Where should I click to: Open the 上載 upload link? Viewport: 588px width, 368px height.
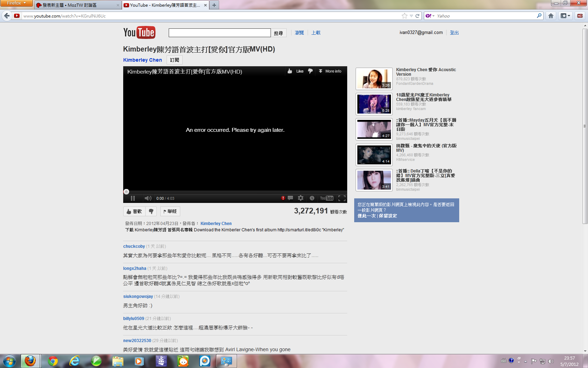coord(316,33)
